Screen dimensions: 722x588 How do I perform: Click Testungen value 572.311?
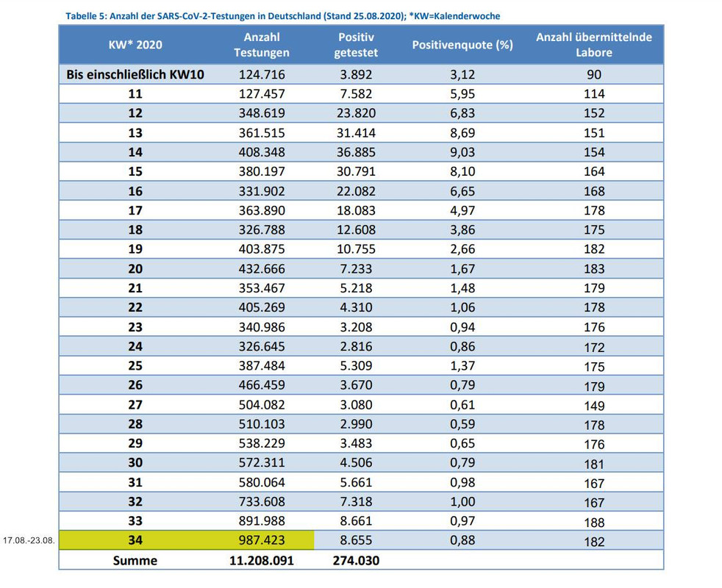[262, 463]
